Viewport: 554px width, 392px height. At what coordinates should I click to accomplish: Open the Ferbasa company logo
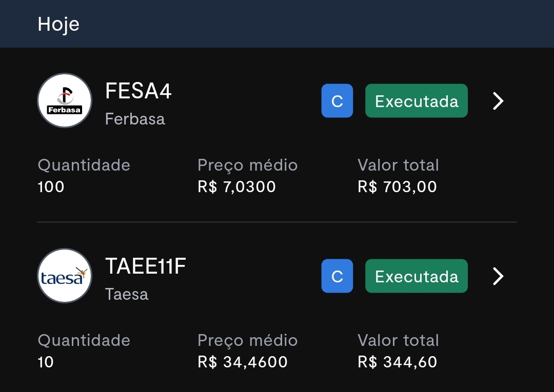pyautogui.click(x=65, y=100)
